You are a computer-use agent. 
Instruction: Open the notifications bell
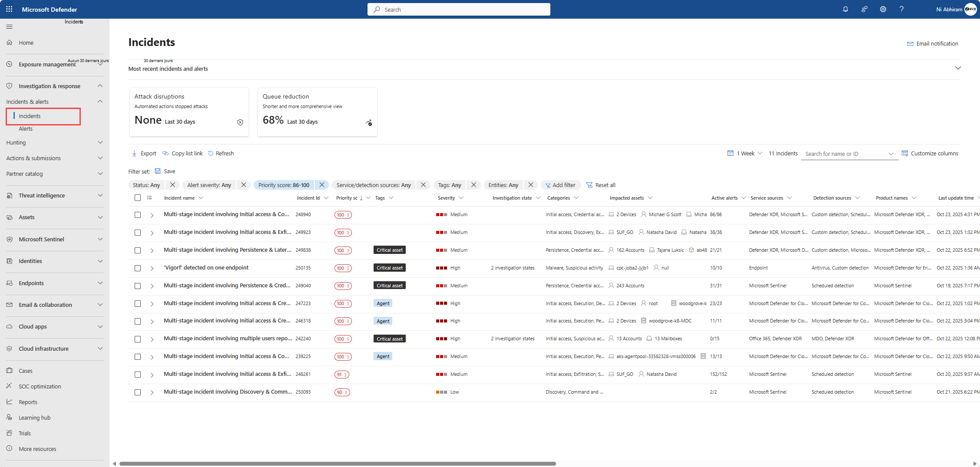(x=845, y=9)
